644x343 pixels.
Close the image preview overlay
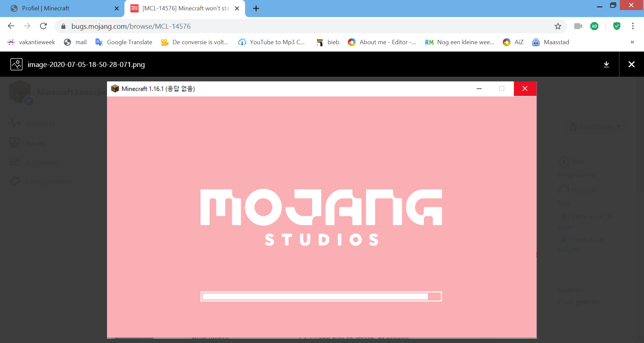[x=631, y=64]
